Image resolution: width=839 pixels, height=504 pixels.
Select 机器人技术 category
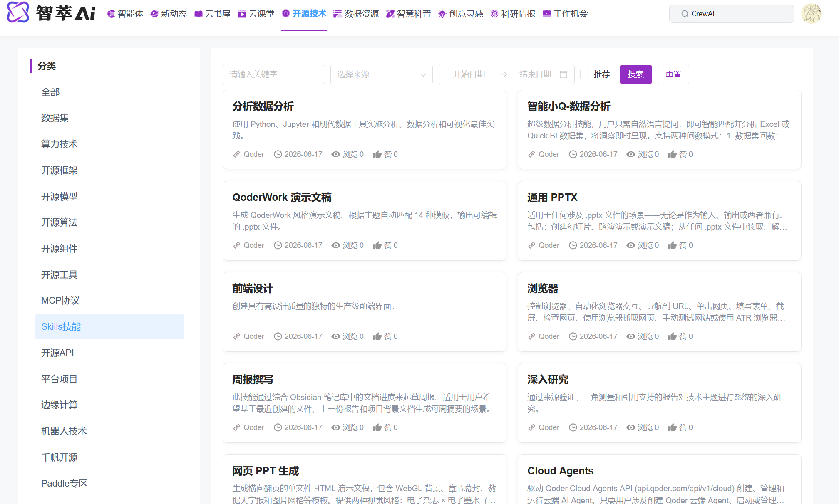pos(109,431)
